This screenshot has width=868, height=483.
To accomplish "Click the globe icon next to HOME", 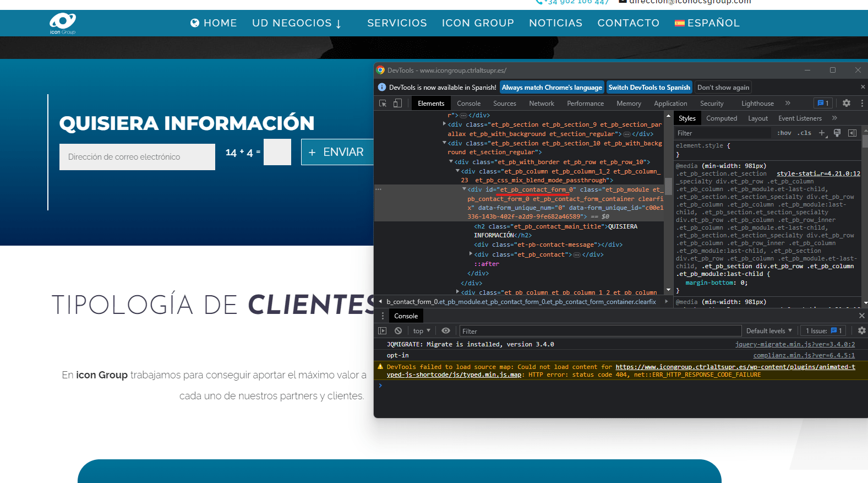I will (x=195, y=23).
